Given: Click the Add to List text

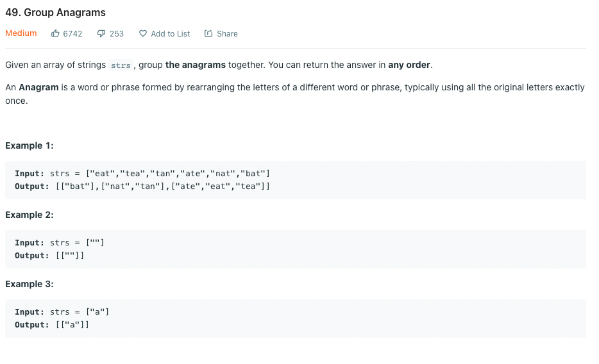Looking at the screenshot, I should 171,34.
